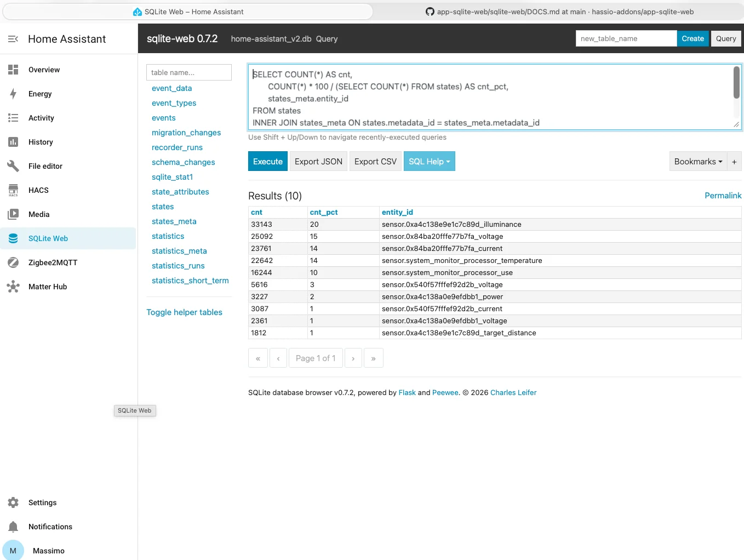Screen dimensions: 744x560
Task: Open the Matter Hub icon
Action: (x=13, y=287)
